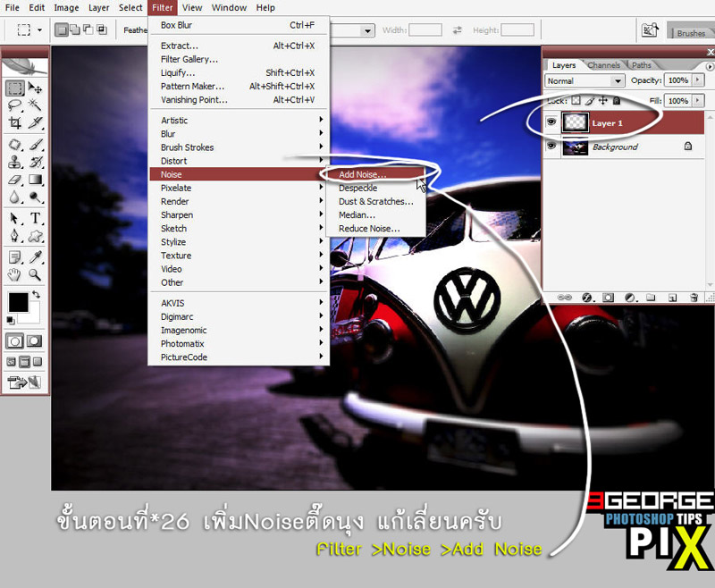Select the Rectangular Marquee tool
The image size is (715, 588).
14,88
